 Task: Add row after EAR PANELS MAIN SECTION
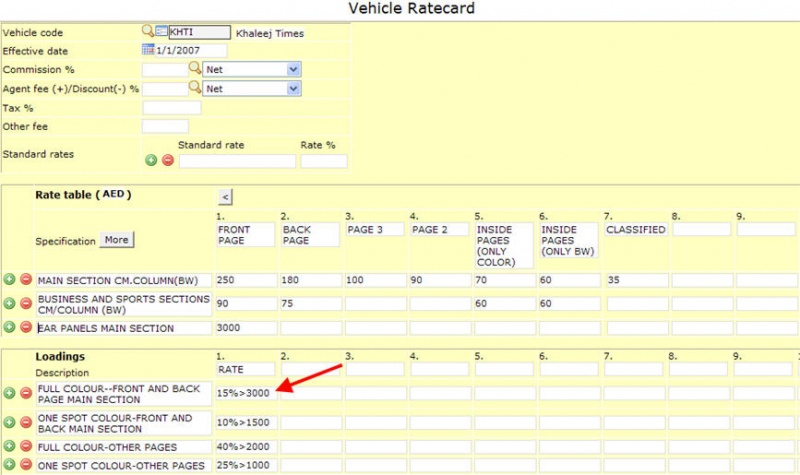9,327
